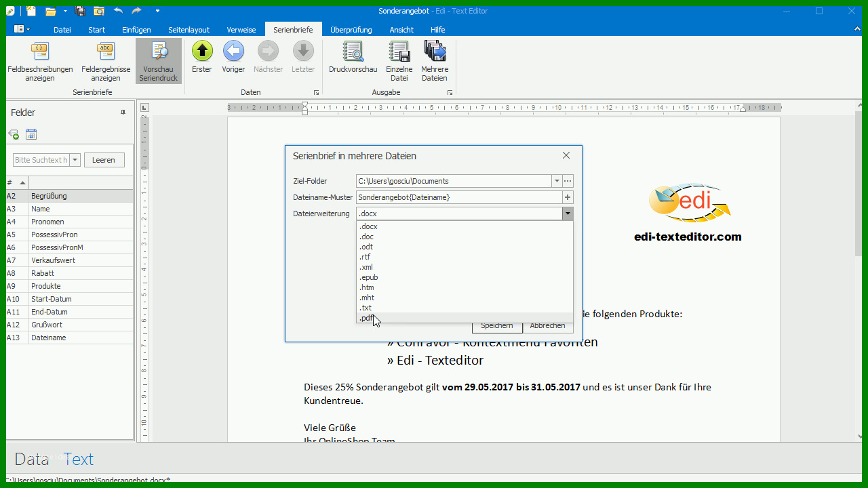The height and width of the screenshot is (488, 868).
Task: Click the Letzter arrow icon
Action: pos(303,51)
